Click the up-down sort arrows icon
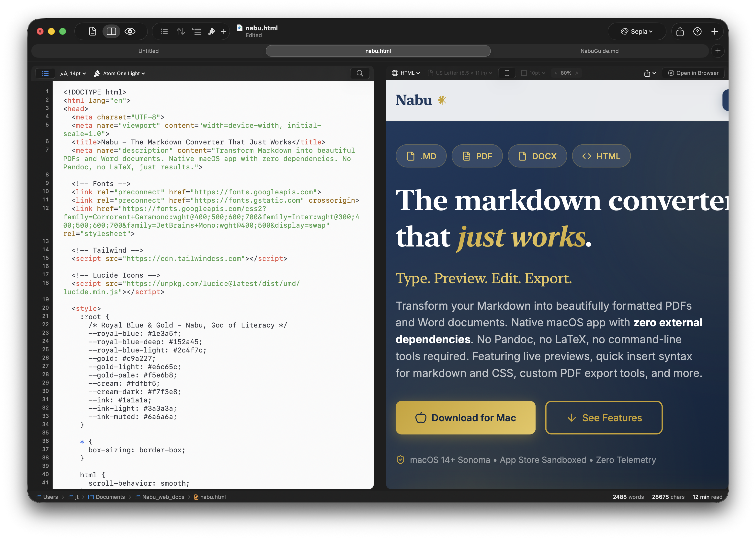Image resolution: width=756 pixels, height=539 pixels. [181, 32]
